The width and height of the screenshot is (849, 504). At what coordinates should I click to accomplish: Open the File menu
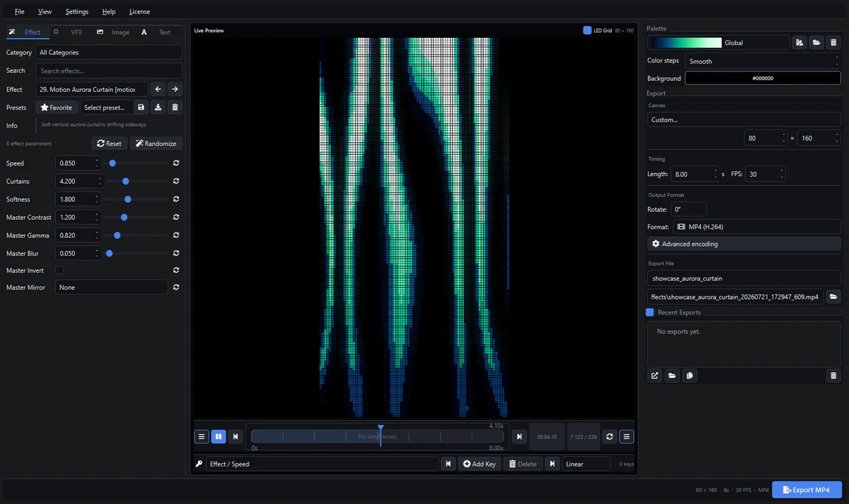pyautogui.click(x=19, y=11)
